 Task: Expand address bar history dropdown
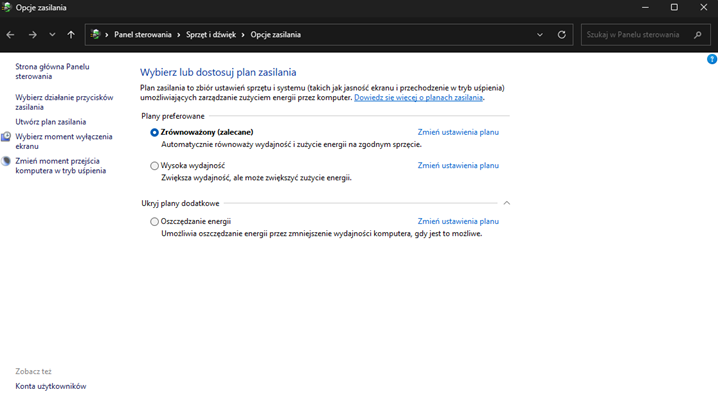pos(540,35)
